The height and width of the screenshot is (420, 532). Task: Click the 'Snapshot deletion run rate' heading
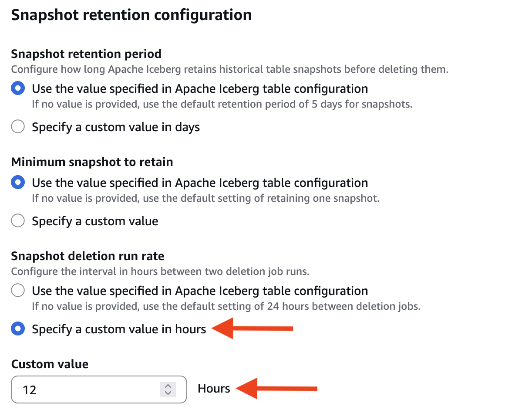tap(87, 256)
